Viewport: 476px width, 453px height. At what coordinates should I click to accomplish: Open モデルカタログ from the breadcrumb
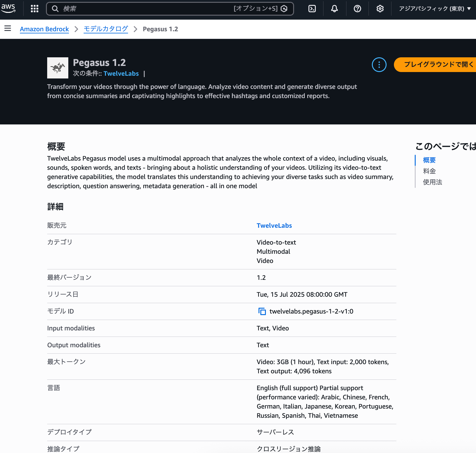[x=106, y=29]
